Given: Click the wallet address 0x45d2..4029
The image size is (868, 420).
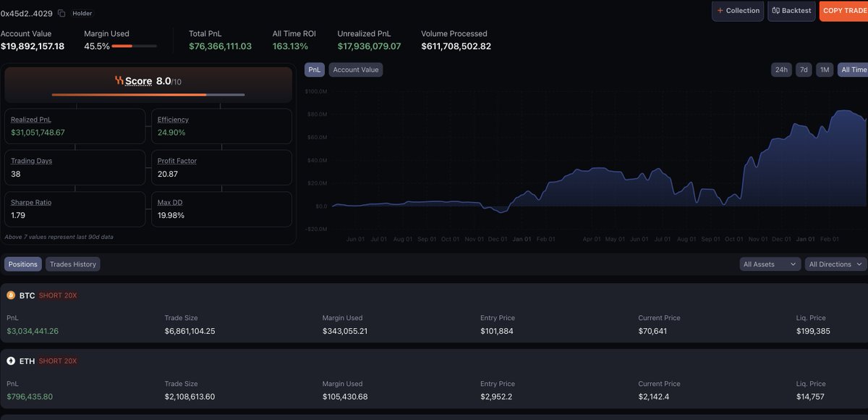Looking at the screenshot, I should [x=27, y=13].
